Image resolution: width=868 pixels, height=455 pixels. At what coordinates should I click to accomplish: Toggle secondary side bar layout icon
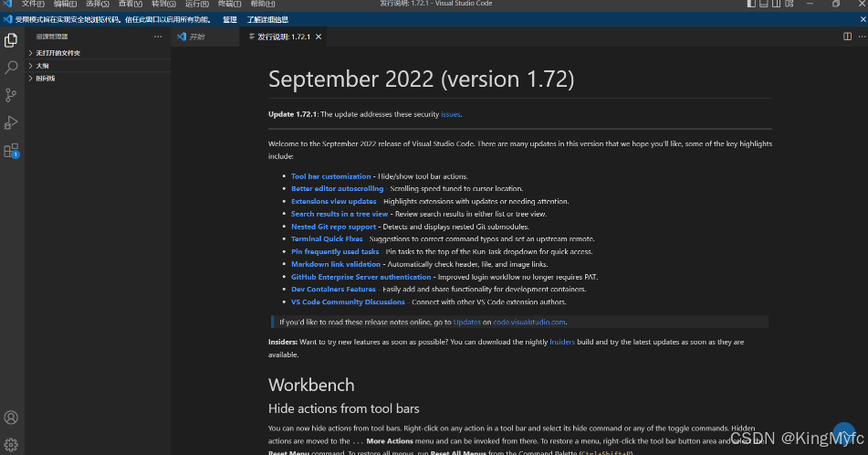click(777, 4)
